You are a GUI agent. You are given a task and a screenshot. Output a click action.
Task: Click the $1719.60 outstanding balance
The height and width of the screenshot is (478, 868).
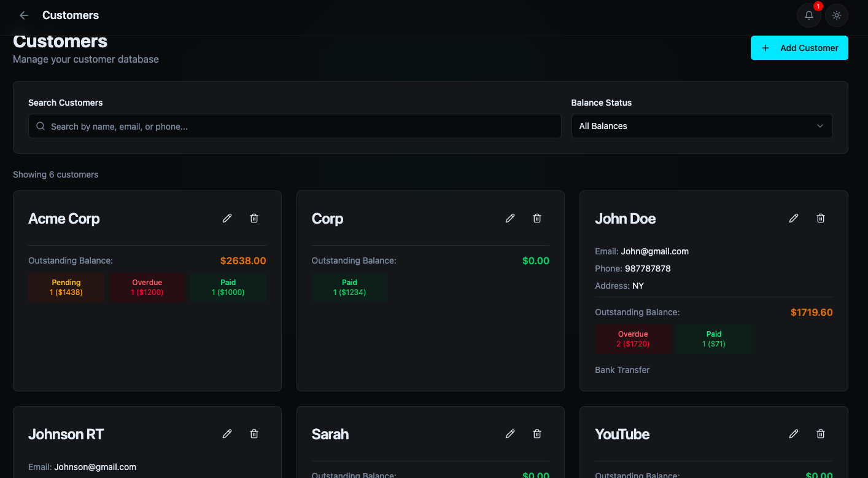pyautogui.click(x=812, y=312)
